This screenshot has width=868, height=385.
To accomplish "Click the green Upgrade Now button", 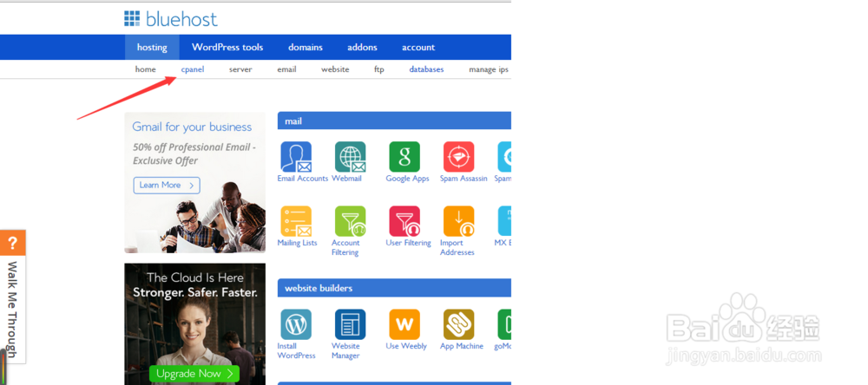I will click(194, 374).
